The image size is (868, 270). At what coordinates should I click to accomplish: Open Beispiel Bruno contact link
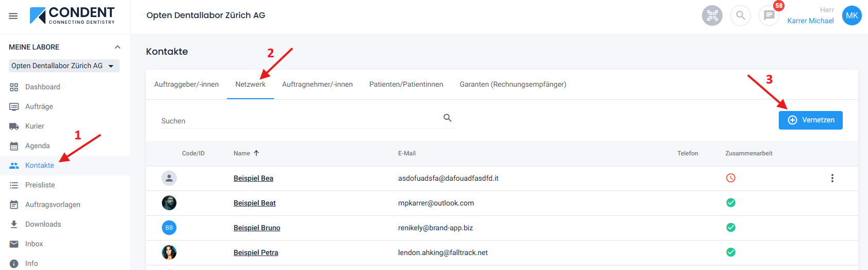click(x=257, y=228)
